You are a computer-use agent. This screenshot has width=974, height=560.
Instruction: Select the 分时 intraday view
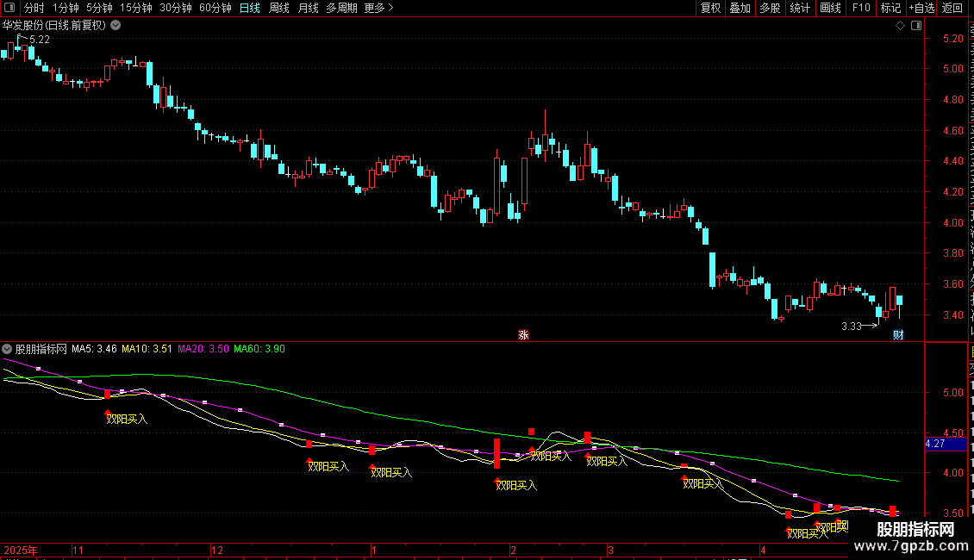pos(34,8)
